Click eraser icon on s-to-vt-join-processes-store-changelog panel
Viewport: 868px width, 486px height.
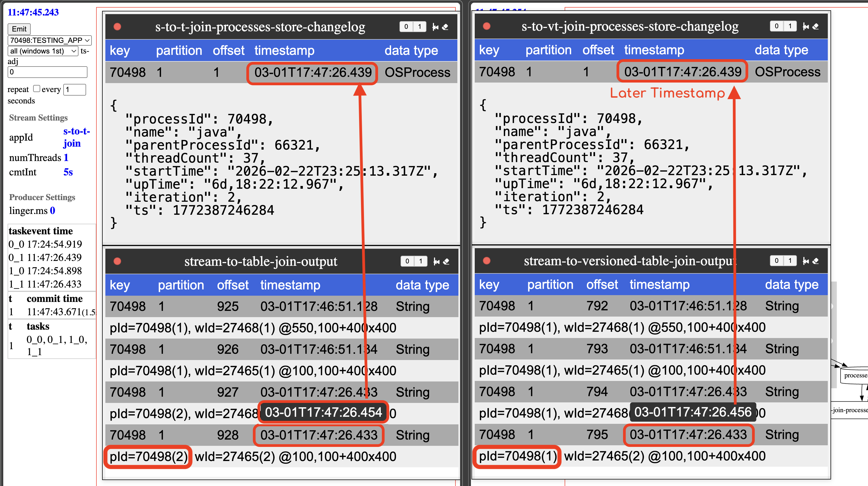click(x=815, y=26)
